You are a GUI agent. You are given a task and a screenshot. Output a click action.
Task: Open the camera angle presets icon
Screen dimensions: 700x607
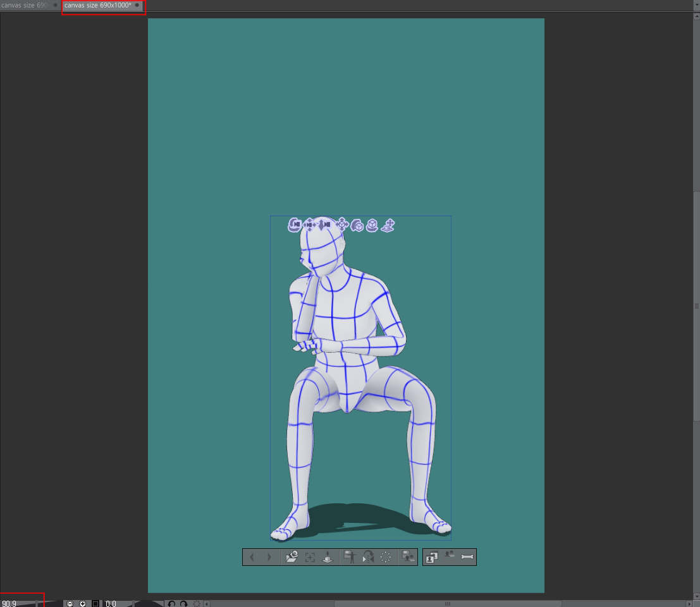point(292,557)
